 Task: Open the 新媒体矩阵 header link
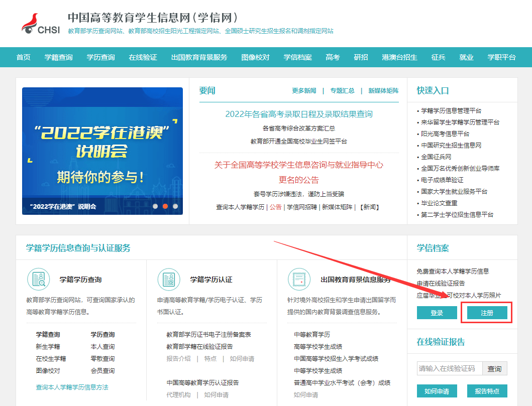[383, 90]
